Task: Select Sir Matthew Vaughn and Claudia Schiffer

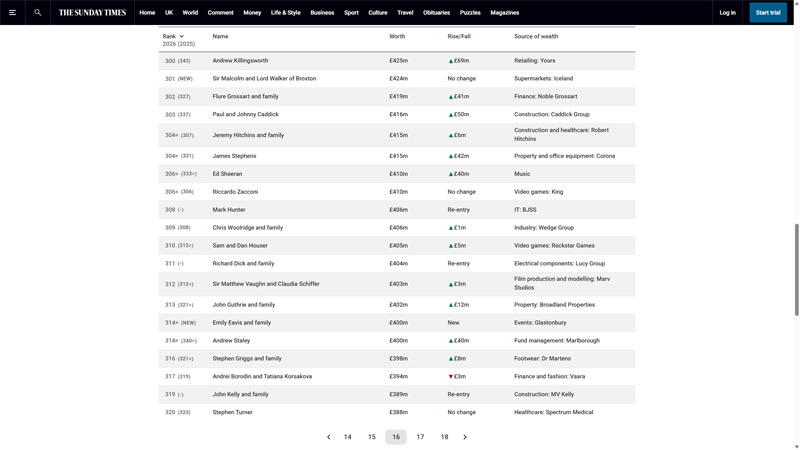Action: click(x=266, y=284)
